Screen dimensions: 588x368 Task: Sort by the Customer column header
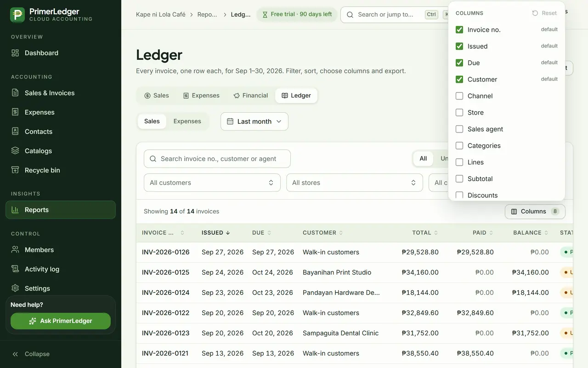[323, 233]
